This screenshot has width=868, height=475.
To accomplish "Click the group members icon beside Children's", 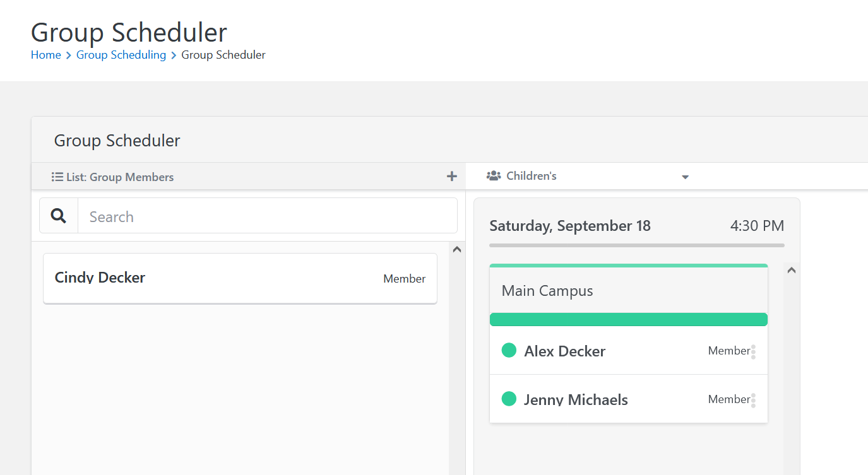I will pos(493,175).
